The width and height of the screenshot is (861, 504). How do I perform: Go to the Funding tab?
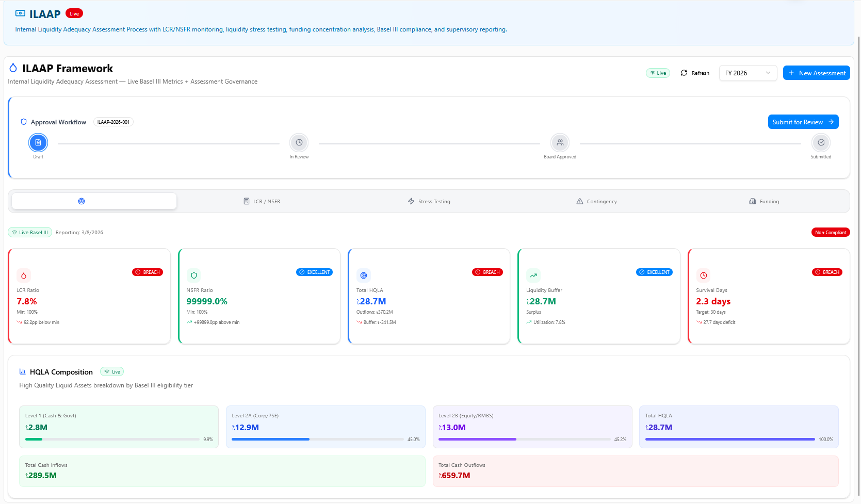pos(764,202)
